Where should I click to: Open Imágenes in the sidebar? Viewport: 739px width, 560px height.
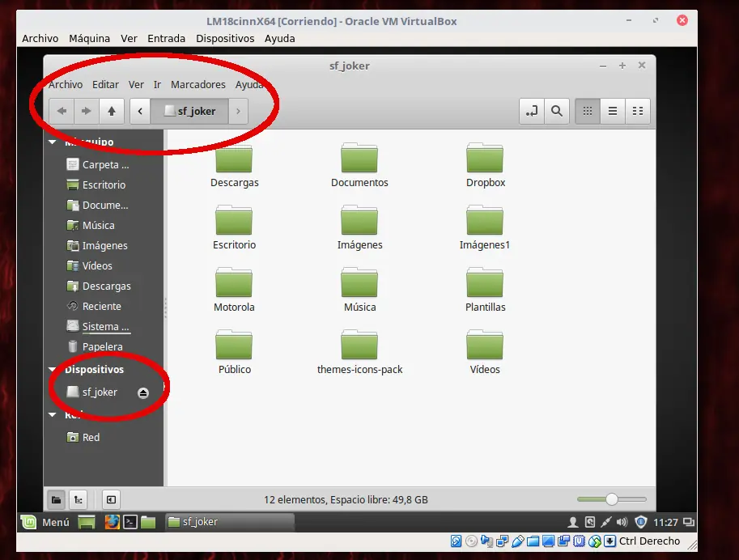click(97, 245)
